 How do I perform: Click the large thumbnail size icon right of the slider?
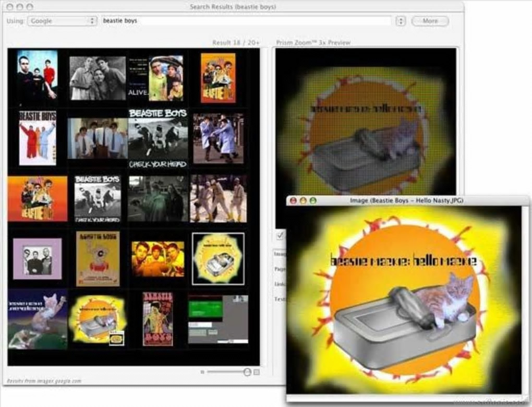click(x=257, y=372)
